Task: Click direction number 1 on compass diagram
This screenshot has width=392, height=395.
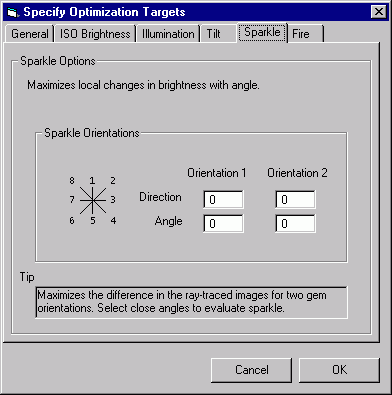Action: [x=92, y=181]
